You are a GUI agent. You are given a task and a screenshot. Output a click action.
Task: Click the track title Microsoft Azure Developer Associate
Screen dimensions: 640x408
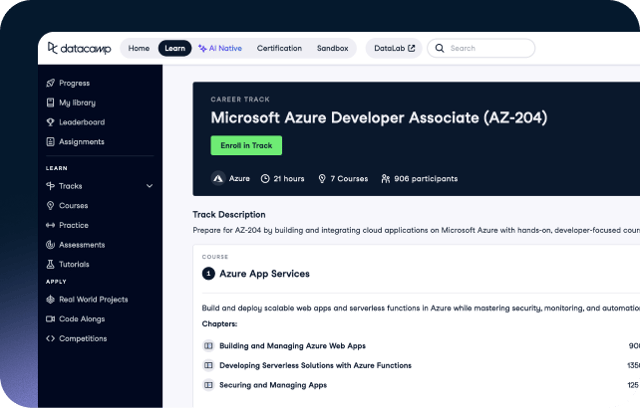coord(379,118)
